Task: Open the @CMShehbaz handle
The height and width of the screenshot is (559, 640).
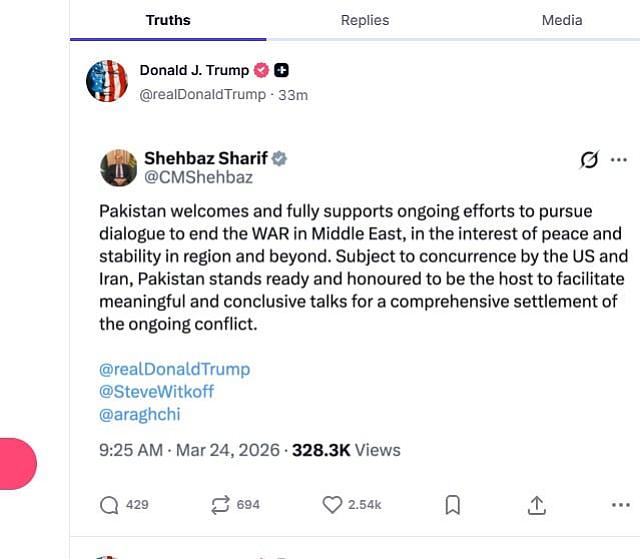Action: tap(198, 178)
